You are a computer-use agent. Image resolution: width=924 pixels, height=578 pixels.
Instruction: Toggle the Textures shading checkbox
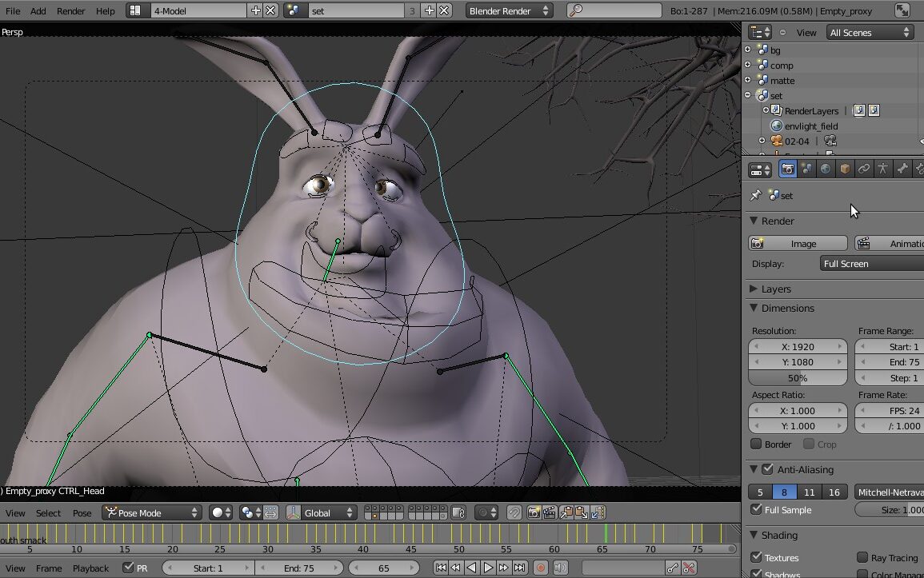[x=756, y=556]
